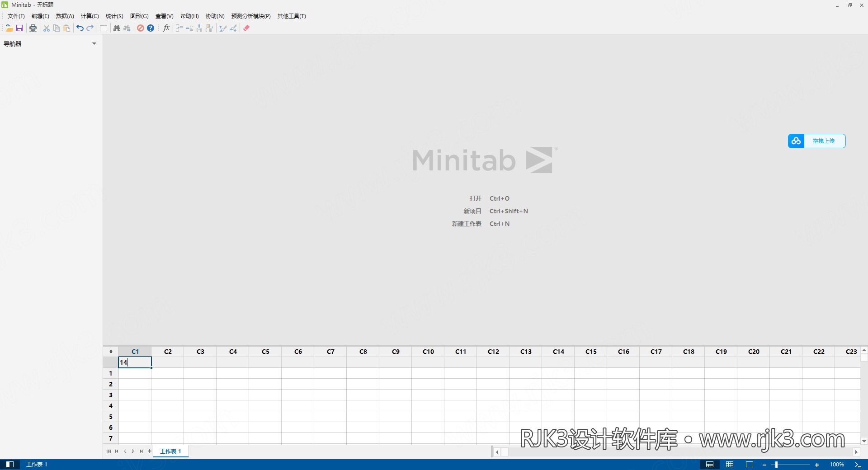
Task: Click the column-move icon with orange boxes
Action: point(209,28)
